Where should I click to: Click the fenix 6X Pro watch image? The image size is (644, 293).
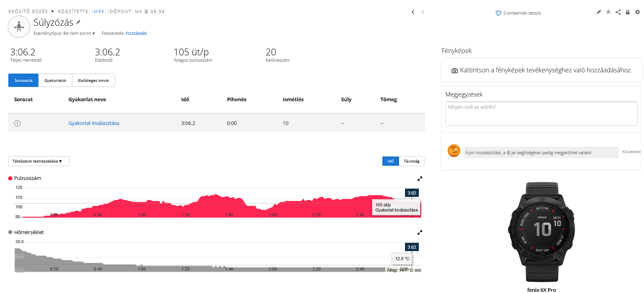(541, 232)
